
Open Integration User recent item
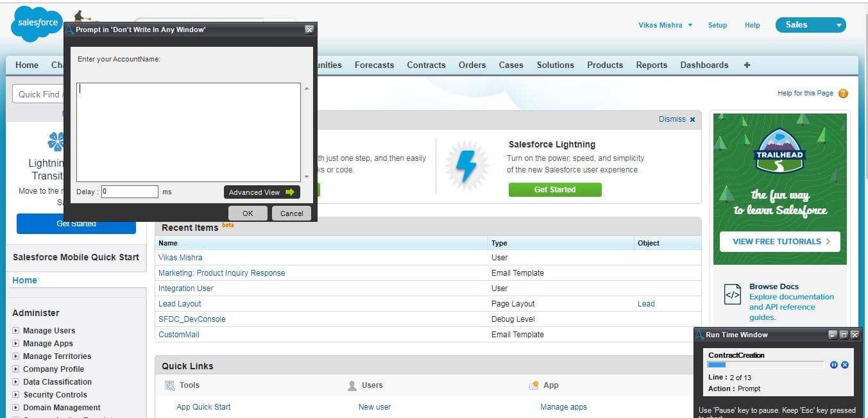click(186, 288)
